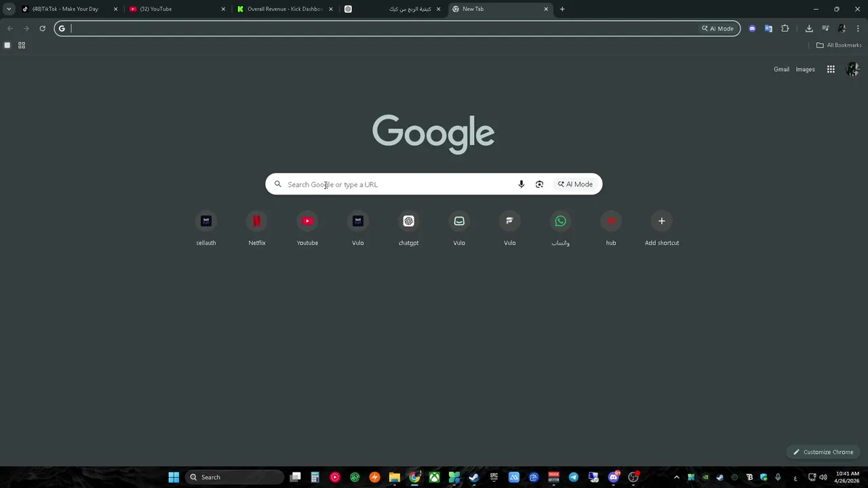The height and width of the screenshot is (488, 868).
Task: Open Chrome Downloads icon
Action: [809, 28]
